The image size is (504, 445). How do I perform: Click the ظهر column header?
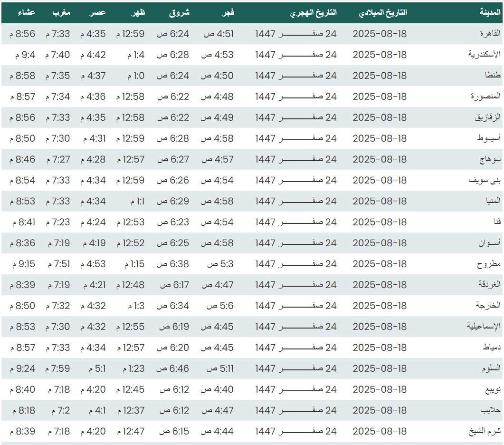coord(137,12)
